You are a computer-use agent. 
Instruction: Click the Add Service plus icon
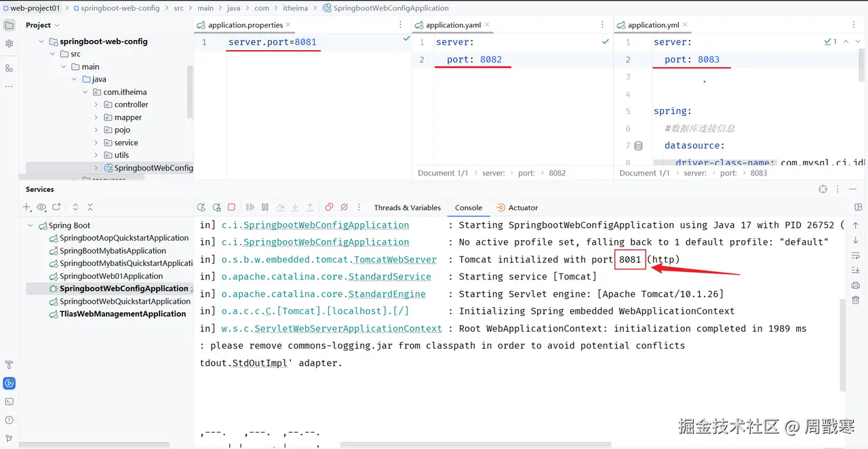click(27, 207)
